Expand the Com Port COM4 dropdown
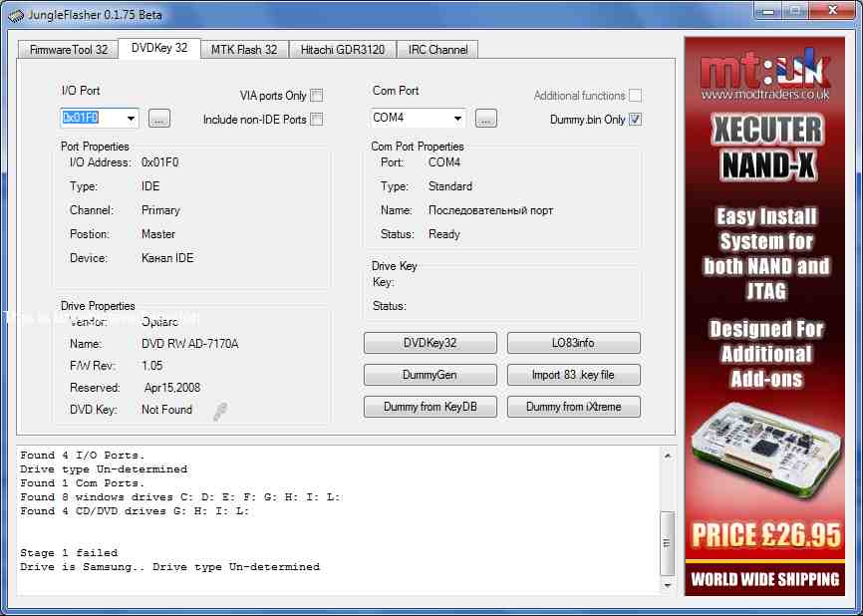Image resolution: width=863 pixels, height=616 pixels. tap(457, 119)
